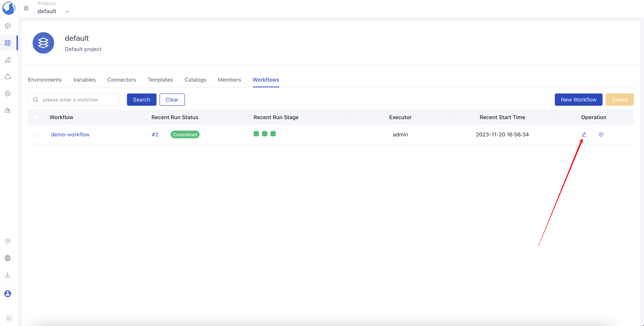Click the Delete button

[620, 100]
